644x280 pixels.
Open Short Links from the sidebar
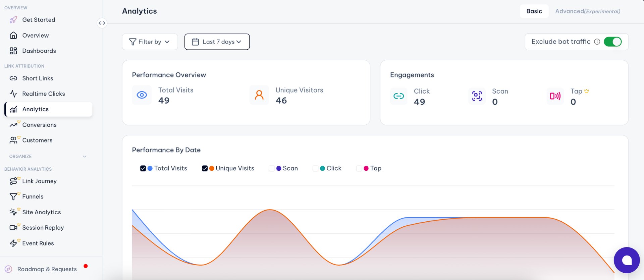coord(38,78)
